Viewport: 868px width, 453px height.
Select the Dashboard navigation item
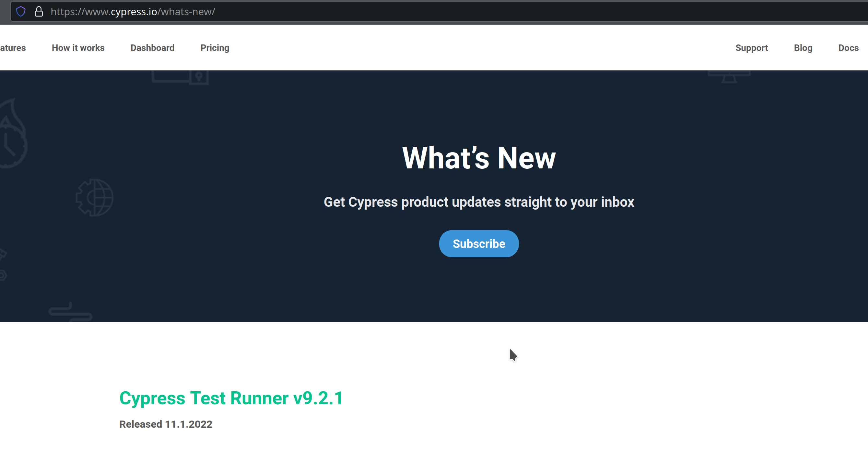coord(152,48)
